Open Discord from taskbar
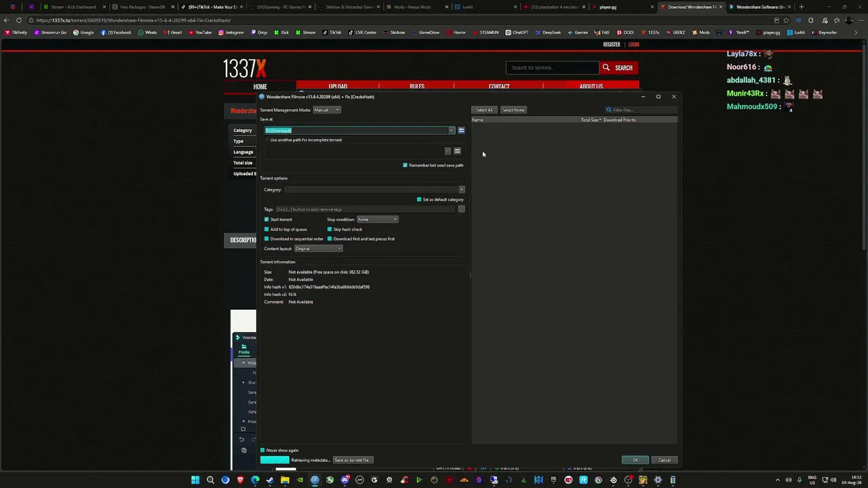 pyautogui.click(x=344, y=480)
